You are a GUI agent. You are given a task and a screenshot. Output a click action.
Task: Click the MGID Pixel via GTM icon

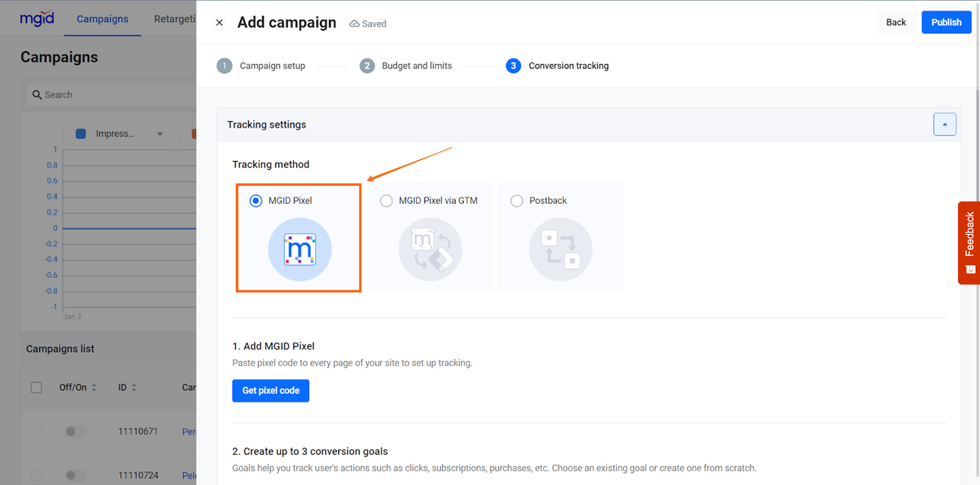click(x=429, y=249)
